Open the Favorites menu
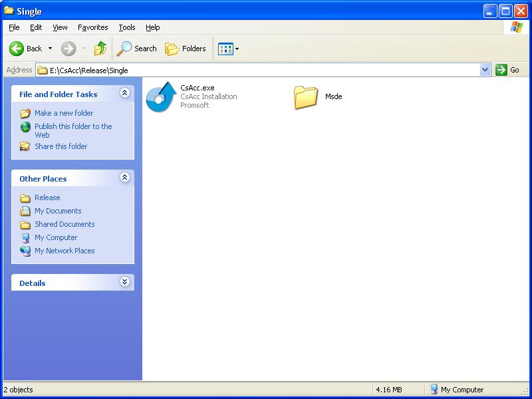Screen dimensions: 532x399 [x=92, y=27]
